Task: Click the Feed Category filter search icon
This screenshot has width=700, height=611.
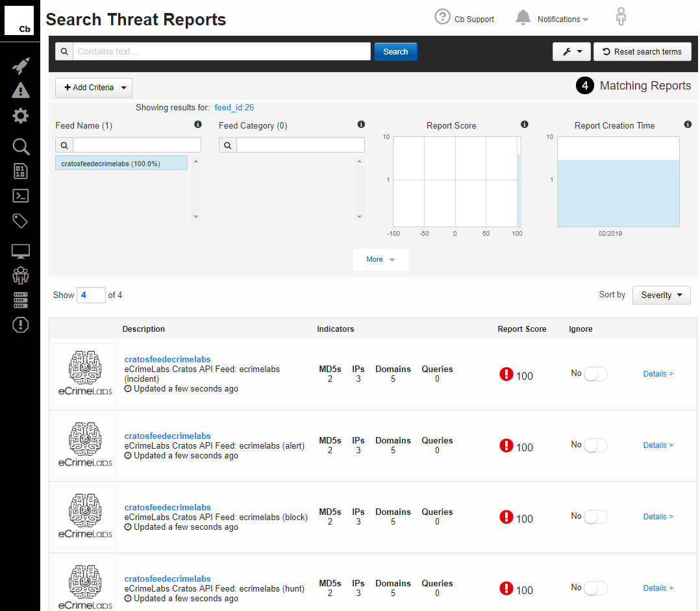Action: coord(228,145)
